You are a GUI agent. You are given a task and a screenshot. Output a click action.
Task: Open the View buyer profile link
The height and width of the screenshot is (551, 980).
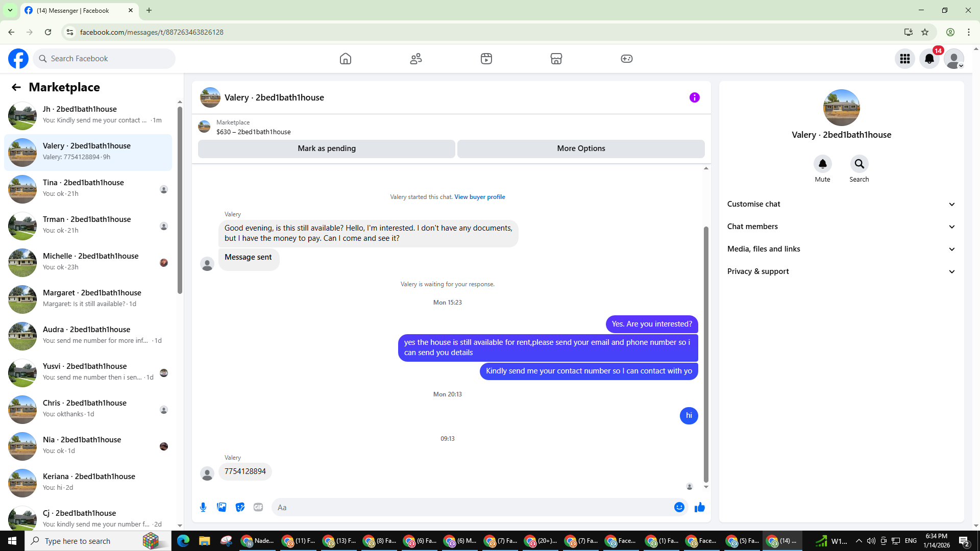479,197
